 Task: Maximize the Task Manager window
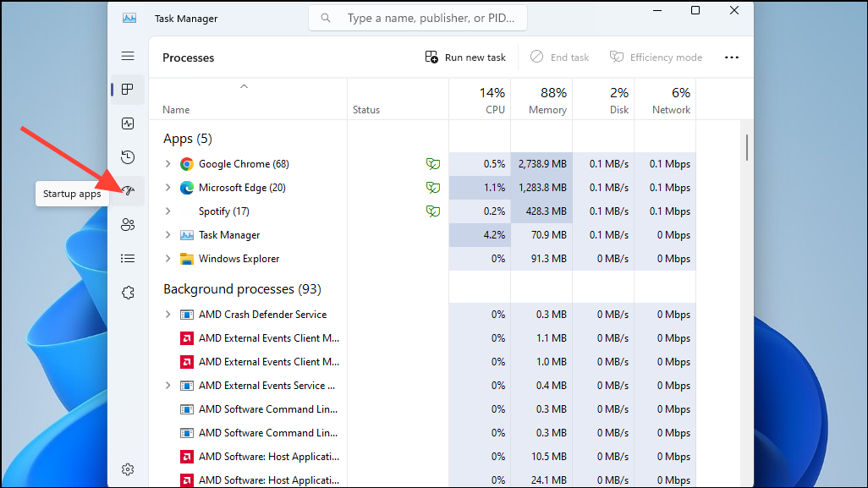click(x=695, y=10)
